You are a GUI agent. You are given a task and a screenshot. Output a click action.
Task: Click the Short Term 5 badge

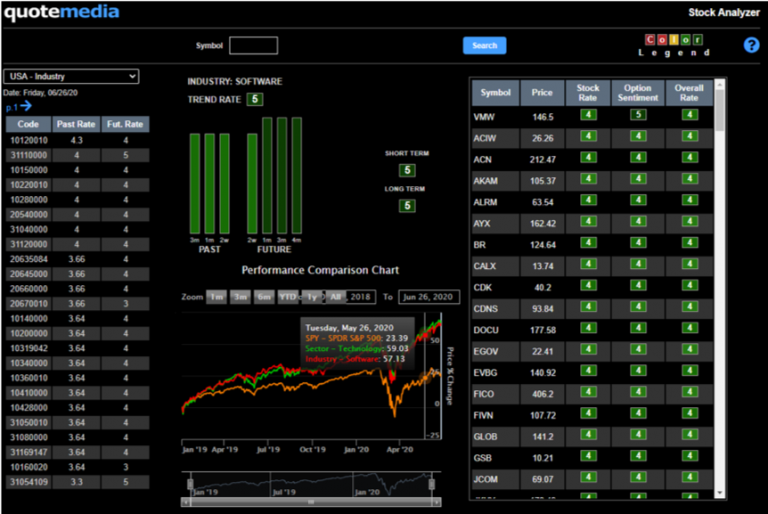pyautogui.click(x=407, y=170)
